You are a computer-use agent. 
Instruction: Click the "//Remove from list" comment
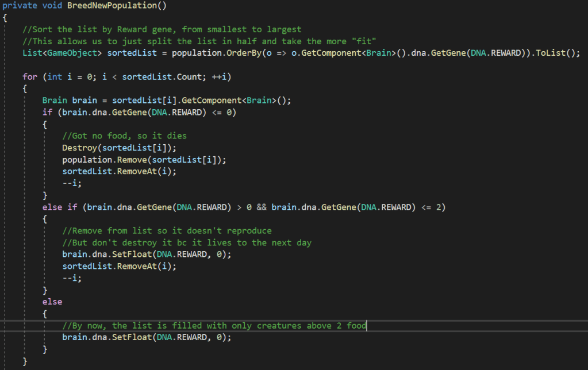click(167, 230)
